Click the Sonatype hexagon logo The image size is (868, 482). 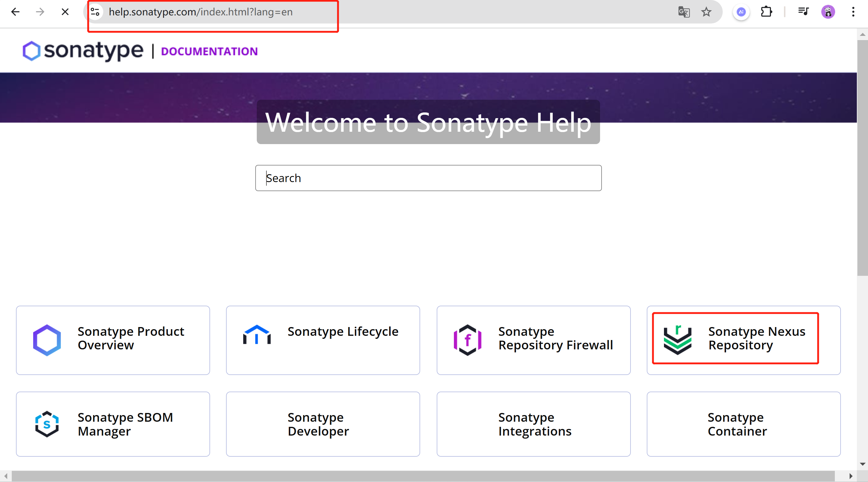[31, 51]
